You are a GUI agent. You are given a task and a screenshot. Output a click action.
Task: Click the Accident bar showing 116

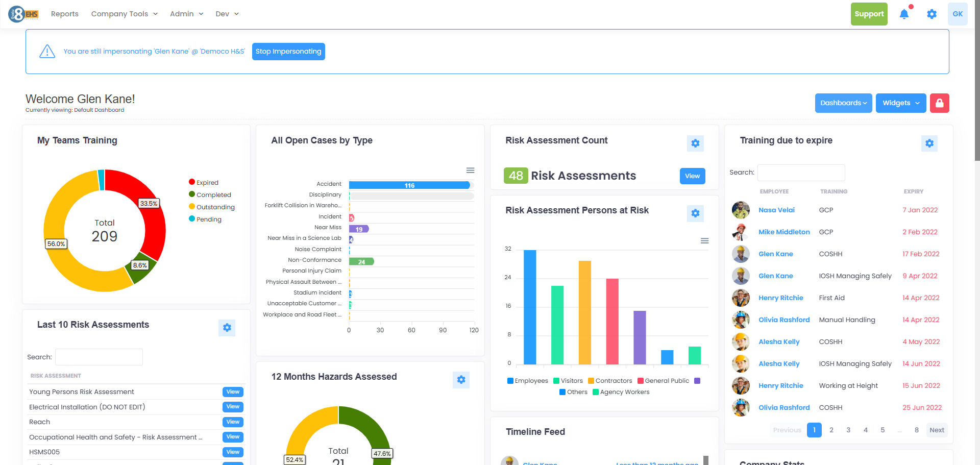pos(409,185)
